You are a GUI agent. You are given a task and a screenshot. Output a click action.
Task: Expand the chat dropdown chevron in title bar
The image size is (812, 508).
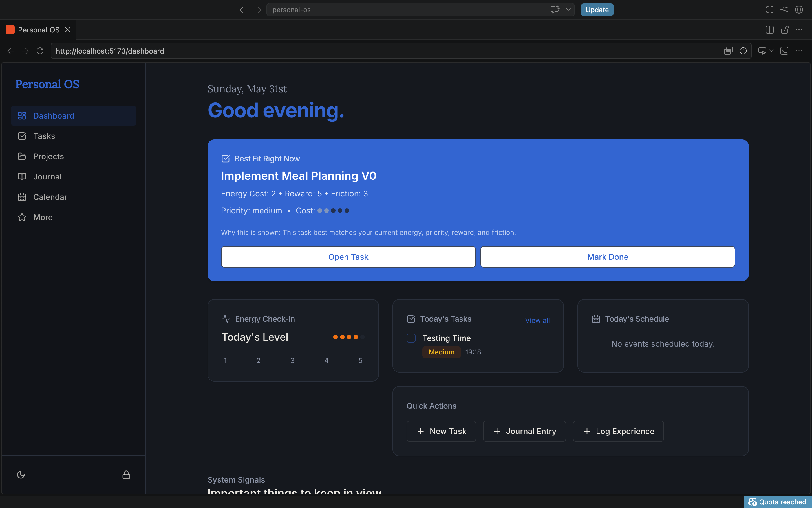click(x=568, y=9)
